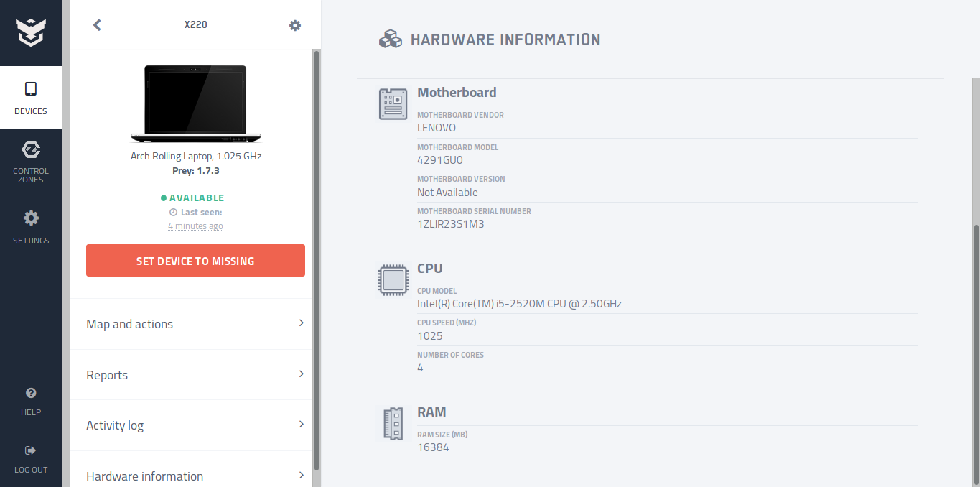Click the RAM module icon

point(393,424)
